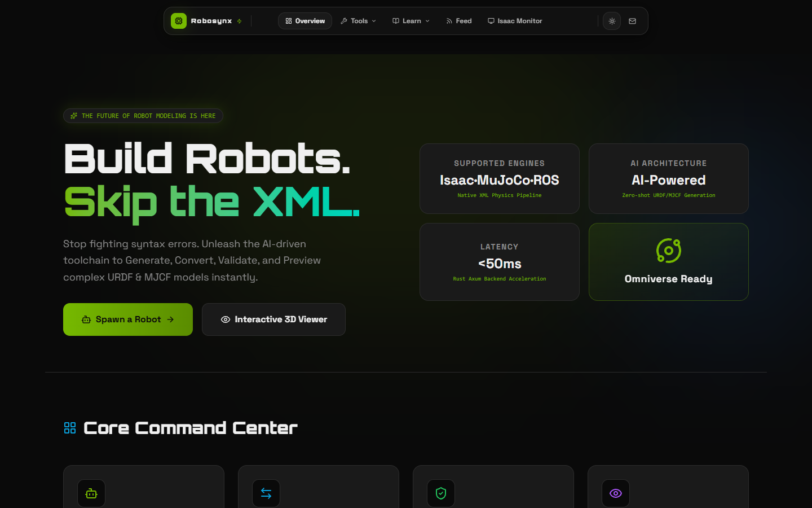Click the shield validator icon

click(441, 493)
